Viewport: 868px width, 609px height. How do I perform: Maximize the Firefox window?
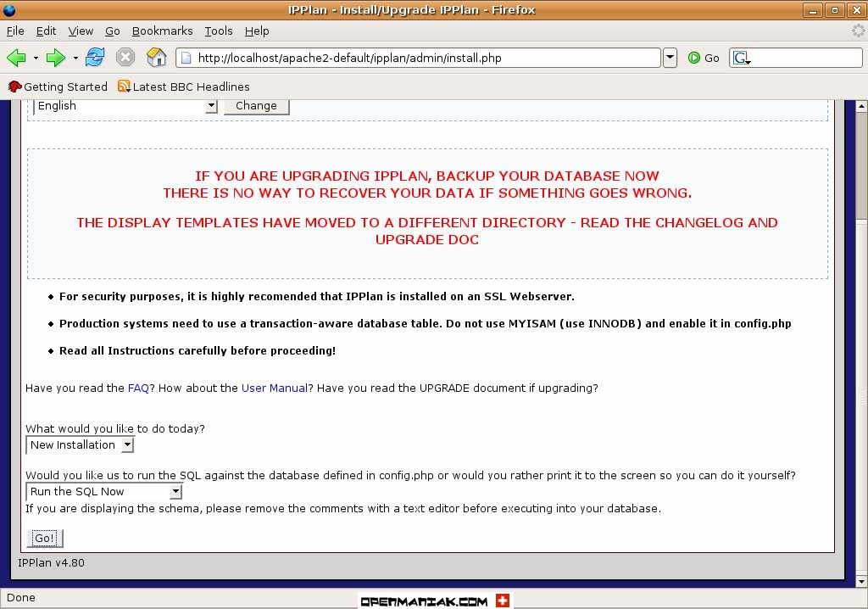coord(835,10)
